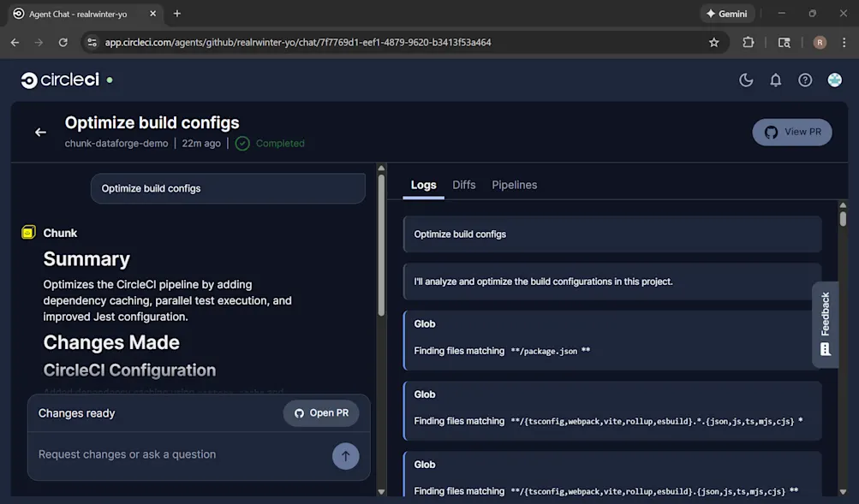Open the help question mark icon
This screenshot has height=504, width=859.
pos(805,80)
